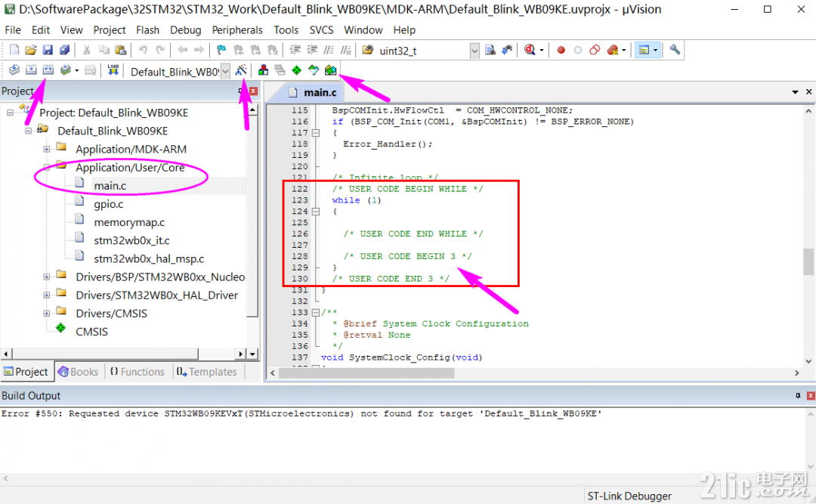Click the Manage Run-Time Environment green diamond
This screenshot has height=504, width=816.
[x=297, y=70]
